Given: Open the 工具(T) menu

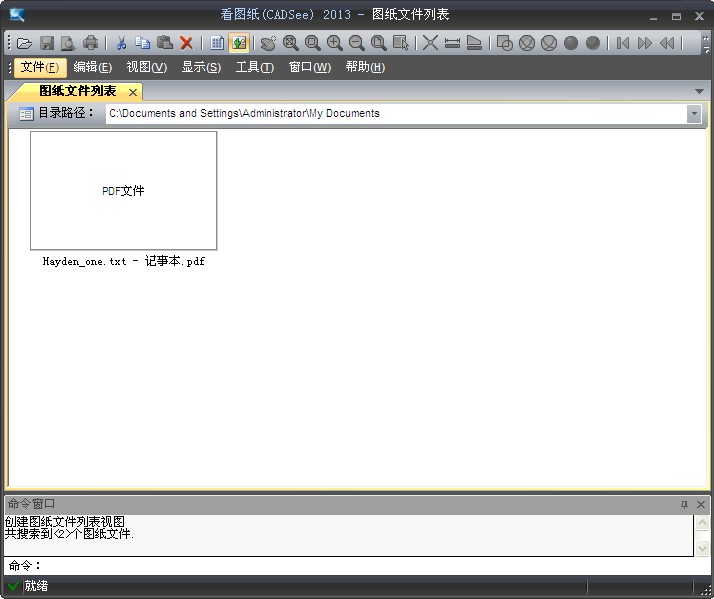Looking at the screenshot, I should [254, 67].
